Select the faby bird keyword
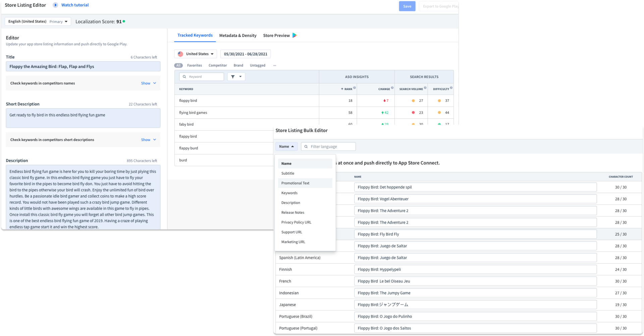Screen dimensions: 644x336 pos(186,124)
